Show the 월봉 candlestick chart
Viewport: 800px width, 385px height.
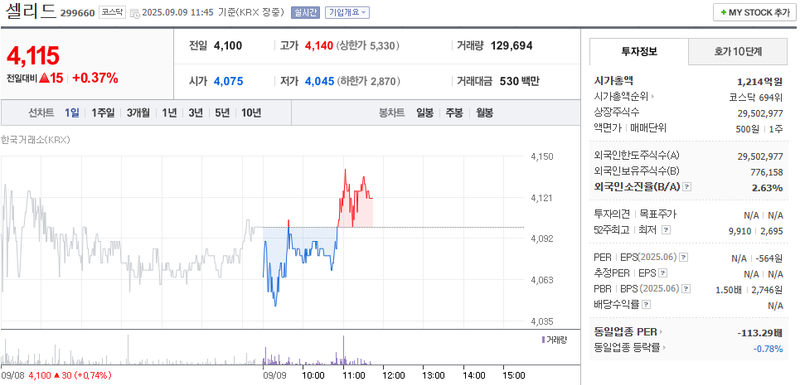point(484,113)
